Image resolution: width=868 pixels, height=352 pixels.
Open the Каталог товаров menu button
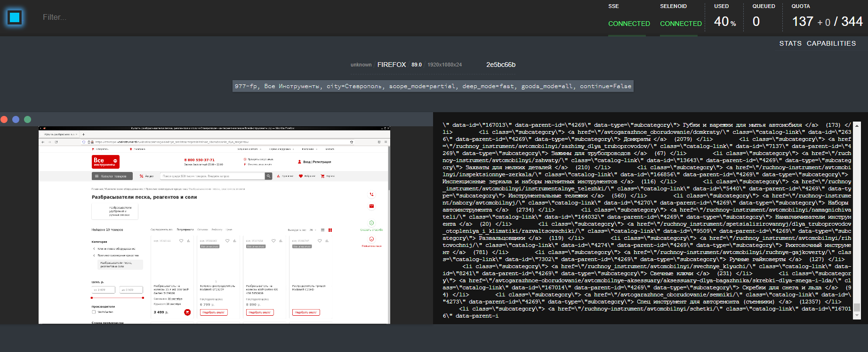112,176
